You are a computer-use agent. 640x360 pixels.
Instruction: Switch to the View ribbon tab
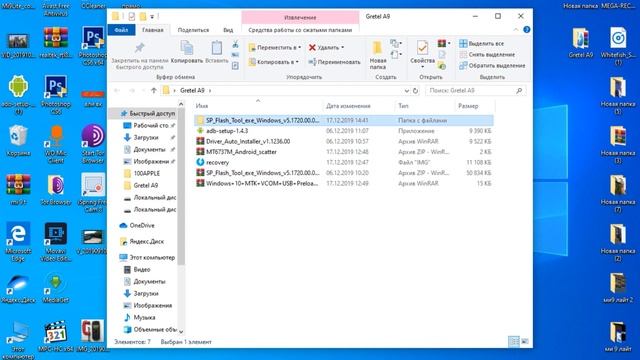click(x=228, y=30)
